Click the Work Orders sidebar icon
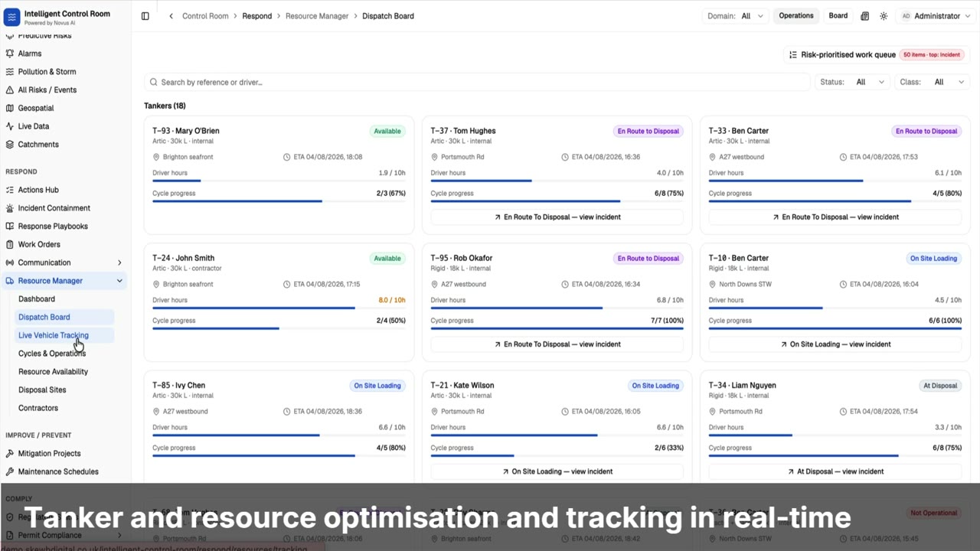Image resolution: width=980 pixels, height=551 pixels. click(10, 245)
